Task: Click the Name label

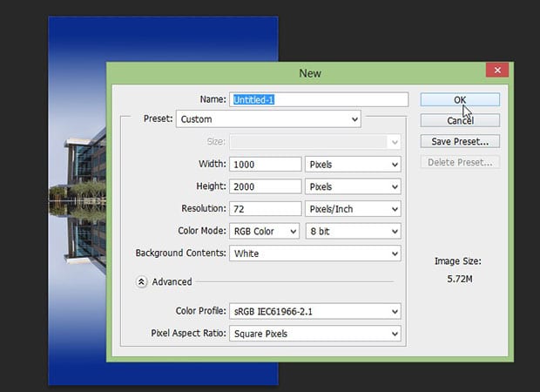Action: pyautogui.click(x=213, y=99)
